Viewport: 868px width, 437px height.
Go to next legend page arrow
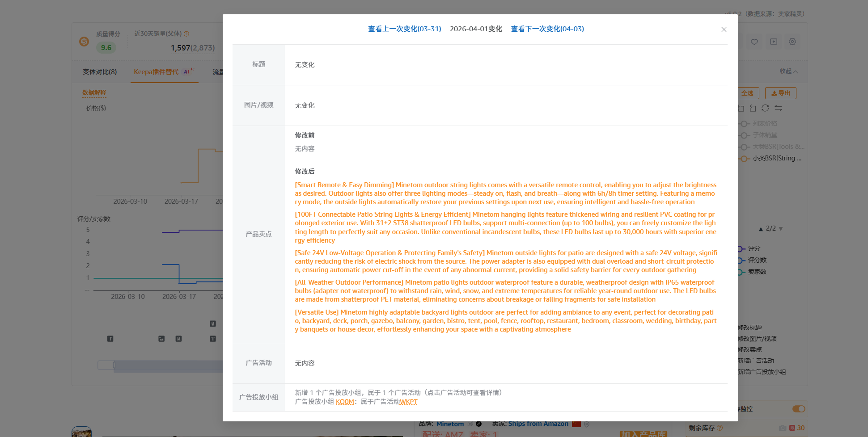click(781, 229)
